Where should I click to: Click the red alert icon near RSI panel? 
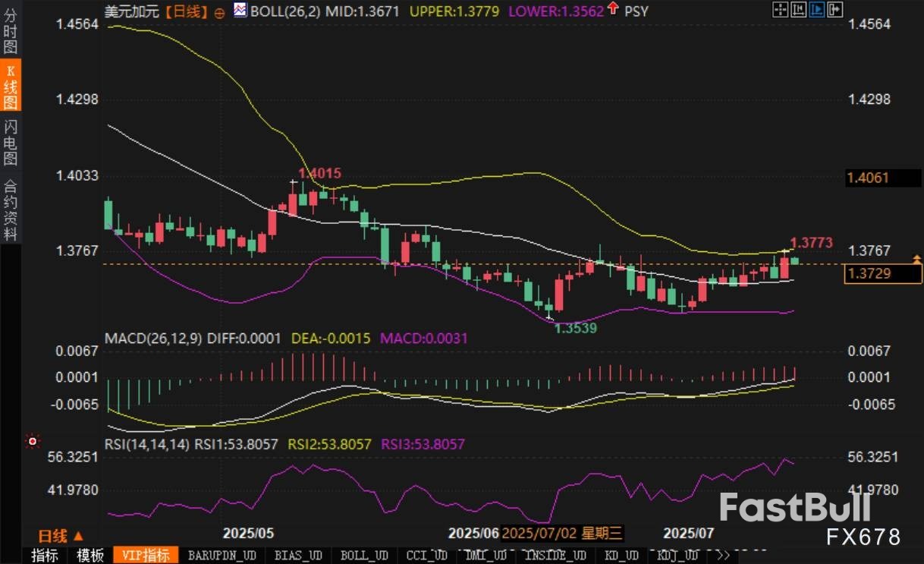[32, 440]
